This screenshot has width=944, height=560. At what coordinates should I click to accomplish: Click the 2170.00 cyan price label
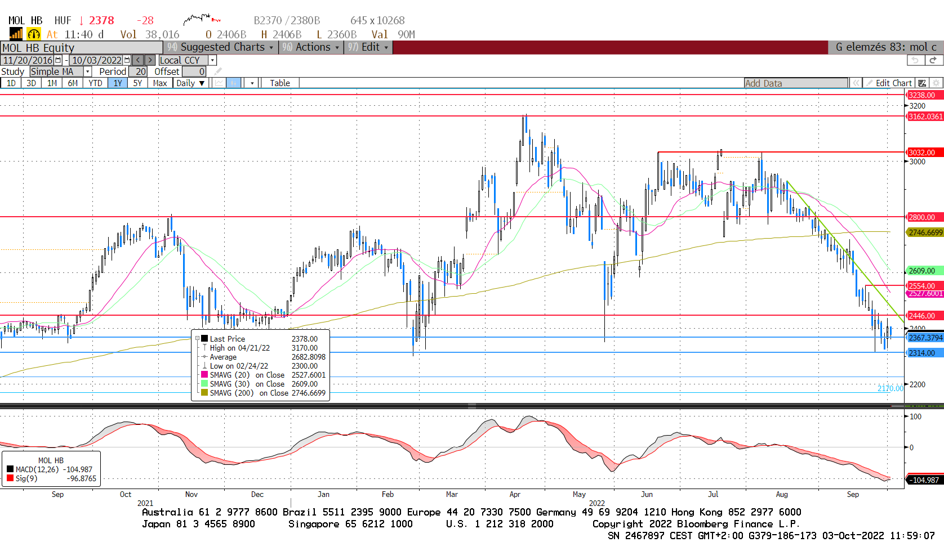[890, 388]
